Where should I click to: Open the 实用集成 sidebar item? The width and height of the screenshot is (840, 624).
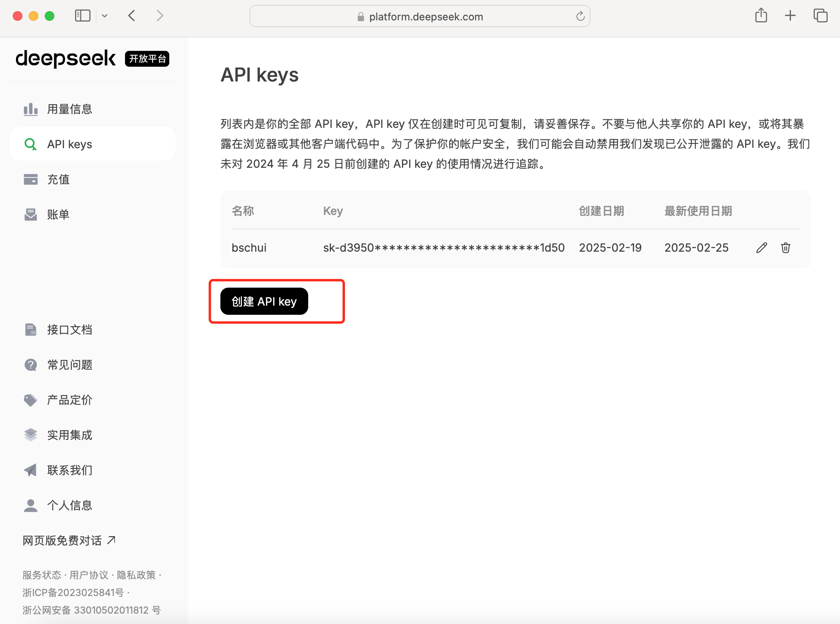93,435
